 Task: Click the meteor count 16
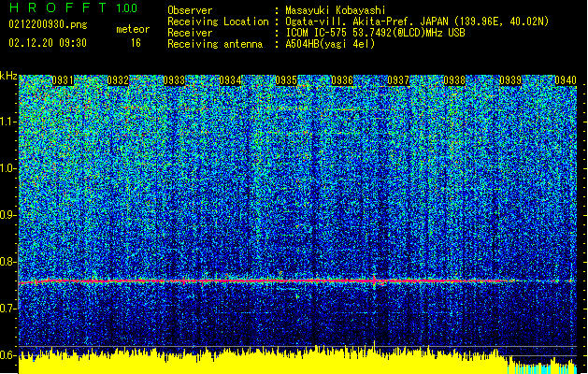coord(136,43)
